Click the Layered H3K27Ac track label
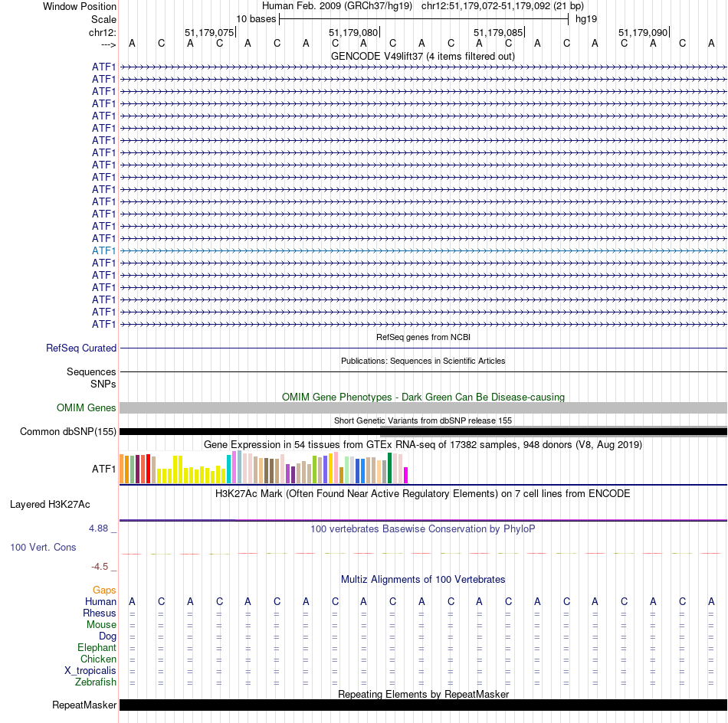 (50, 505)
